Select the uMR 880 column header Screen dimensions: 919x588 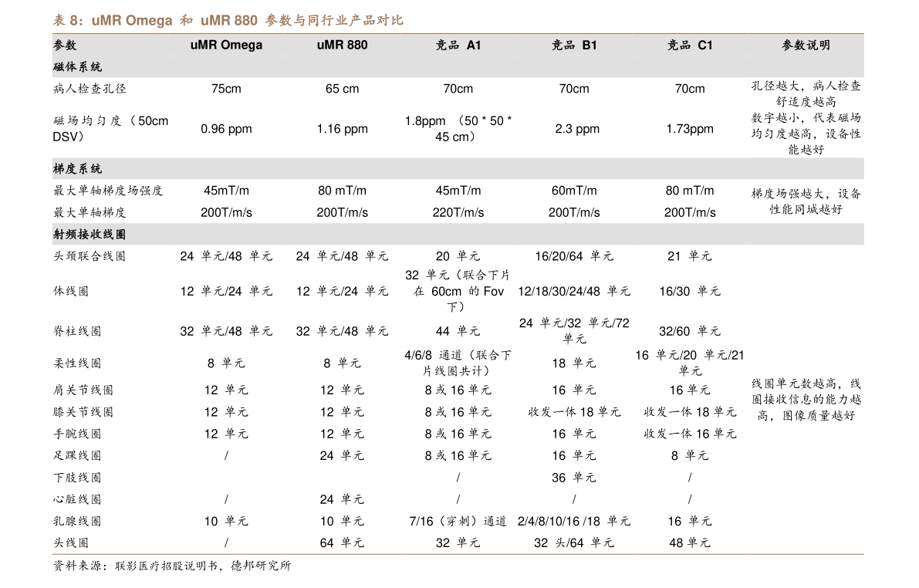coord(342,45)
